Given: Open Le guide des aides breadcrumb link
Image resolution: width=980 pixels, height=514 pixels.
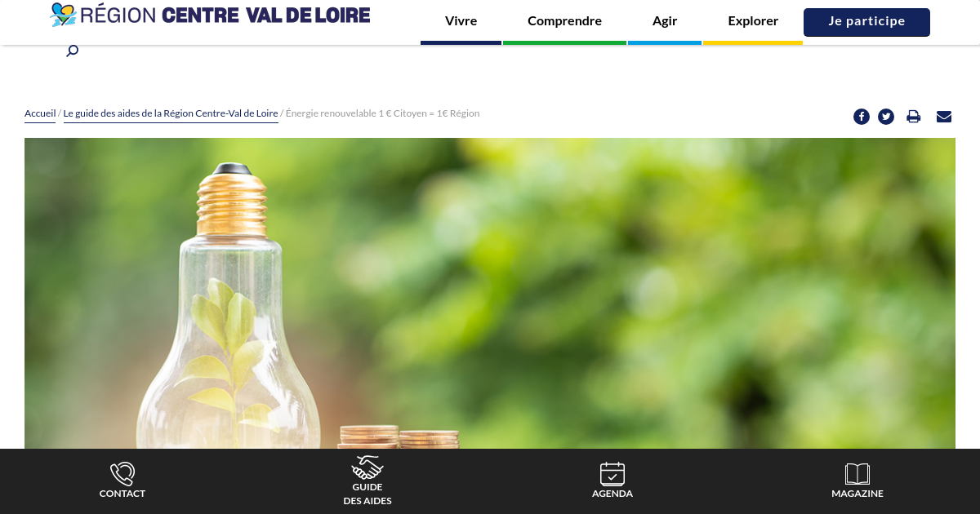Looking at the screenshot, I should tap(171, 113).
